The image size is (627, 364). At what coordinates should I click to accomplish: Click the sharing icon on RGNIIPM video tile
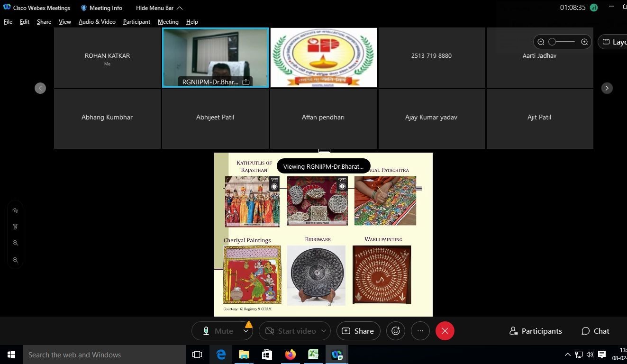246,82
